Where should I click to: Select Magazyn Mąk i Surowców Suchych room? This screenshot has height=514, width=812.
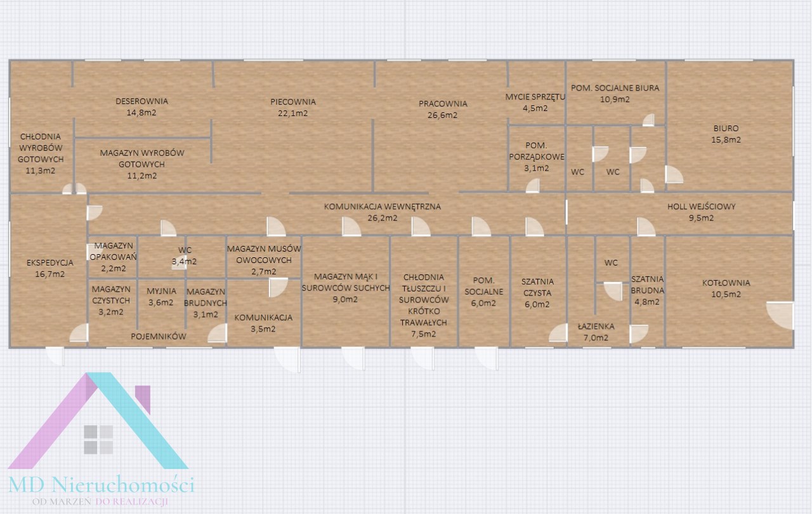coord(346,288)
